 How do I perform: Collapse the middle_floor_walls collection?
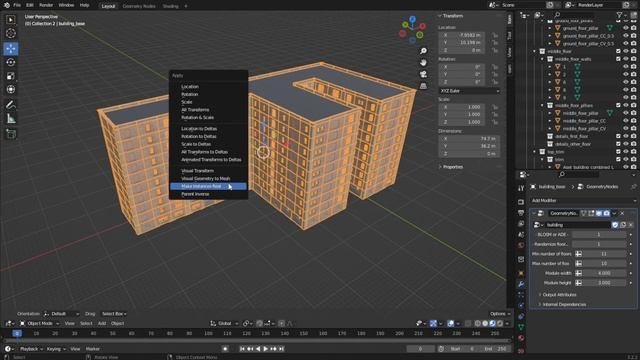coord(542,59)
